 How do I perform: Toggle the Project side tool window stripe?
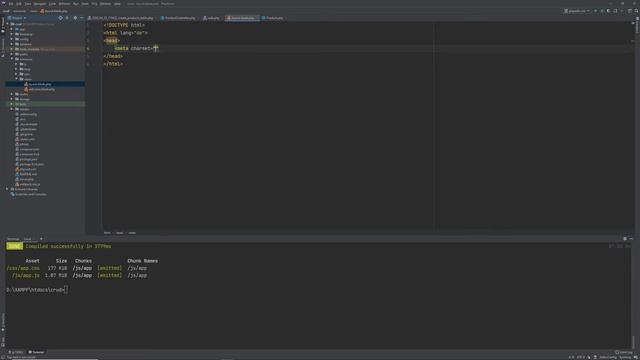coord(3,25)
